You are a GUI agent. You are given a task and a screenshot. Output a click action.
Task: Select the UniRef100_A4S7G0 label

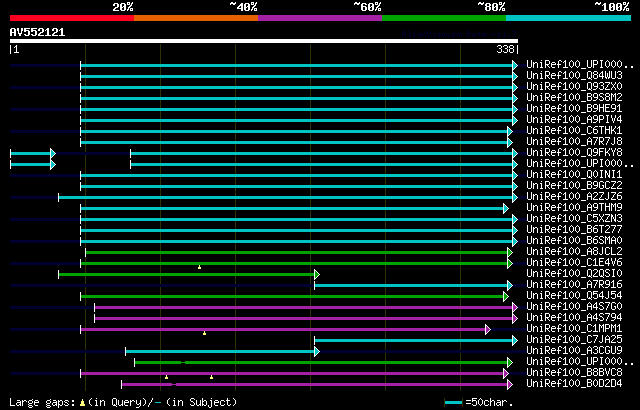(x=574, y=307)
